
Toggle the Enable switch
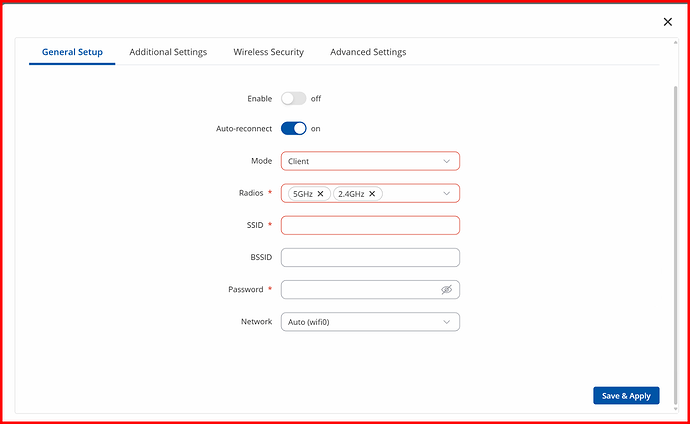point(294,99)
